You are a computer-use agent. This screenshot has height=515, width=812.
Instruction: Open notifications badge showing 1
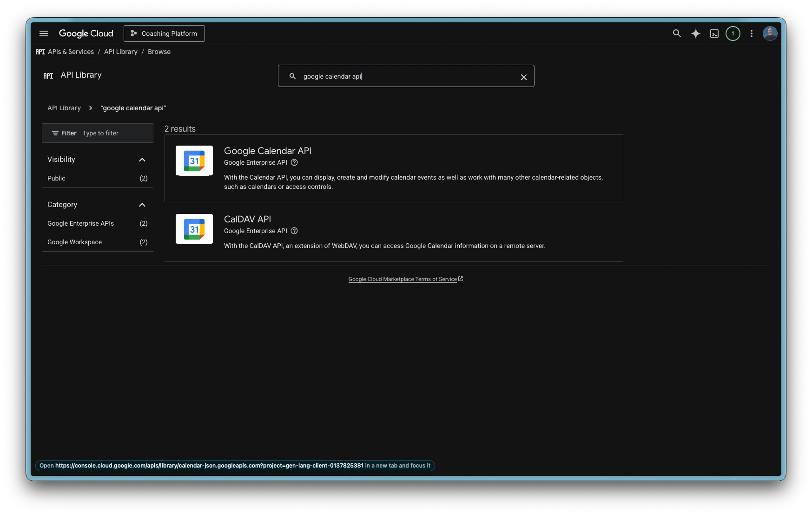[x=733, y=33]
